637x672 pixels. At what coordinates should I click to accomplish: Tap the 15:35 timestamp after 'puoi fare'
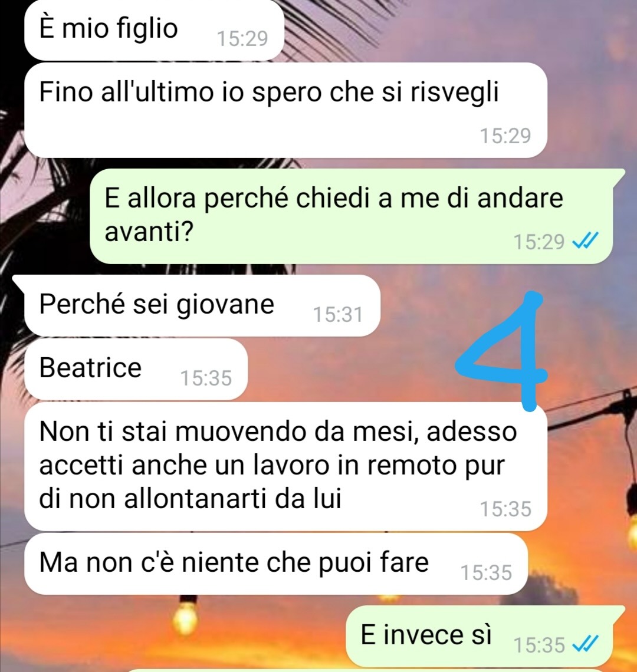(x=486, y=572)
